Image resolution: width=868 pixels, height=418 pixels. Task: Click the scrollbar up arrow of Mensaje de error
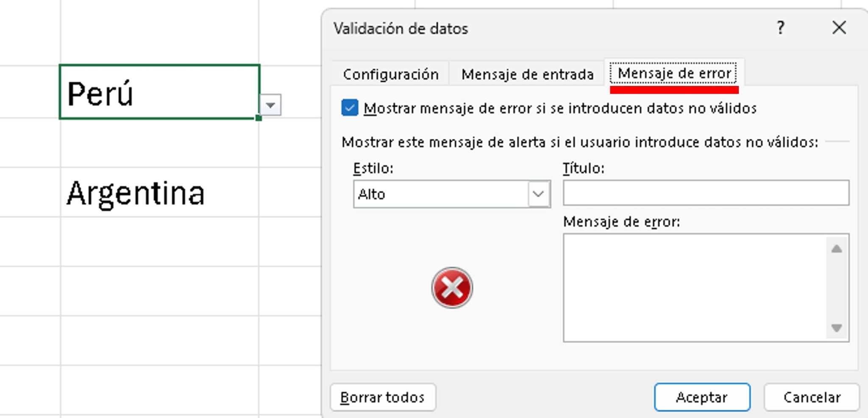[x=836, y=248]
